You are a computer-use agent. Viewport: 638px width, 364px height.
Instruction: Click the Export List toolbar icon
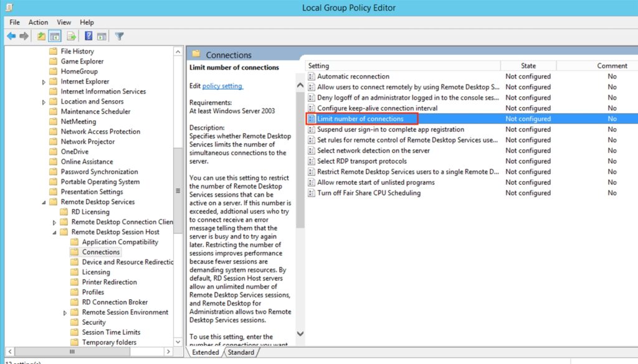click(x=72, y=36)
